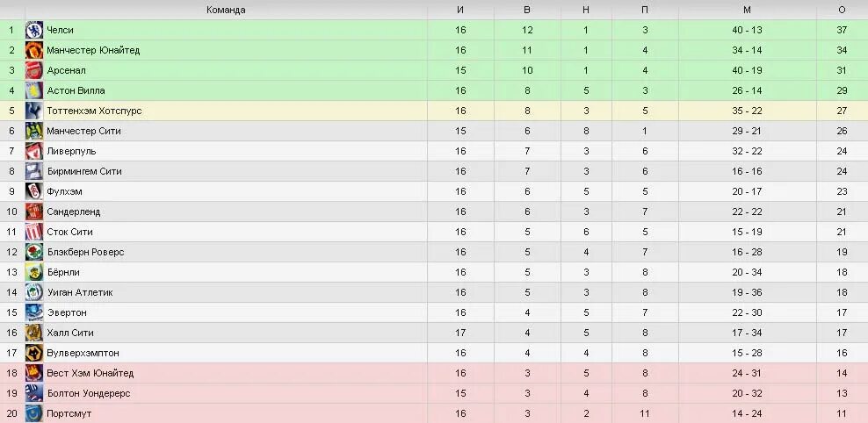Sort by the В wins column header

[x=527, y=10]
